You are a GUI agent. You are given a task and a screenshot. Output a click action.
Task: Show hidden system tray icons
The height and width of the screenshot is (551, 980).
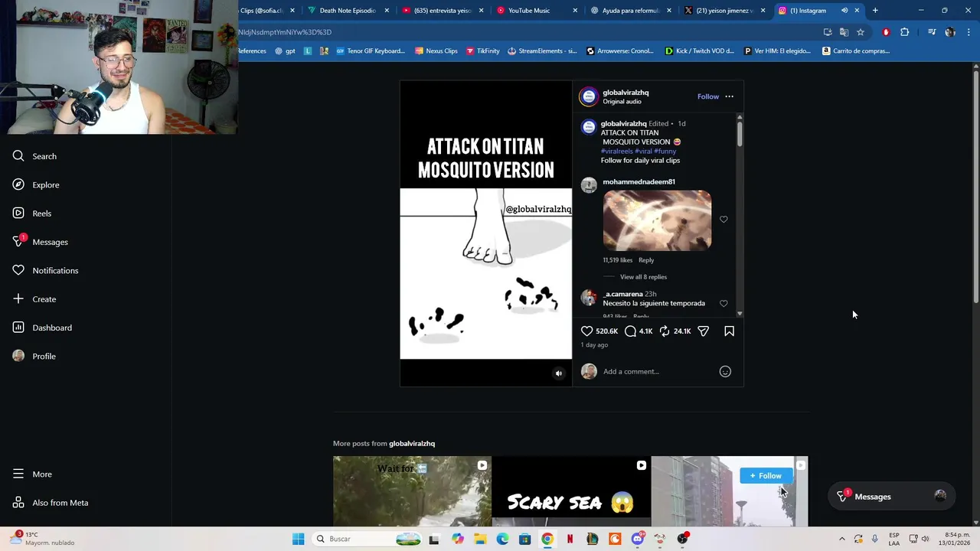click(841, 539)
